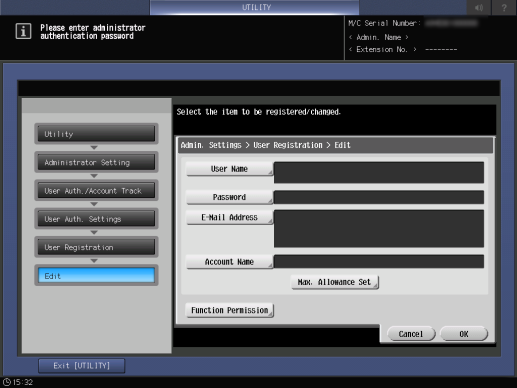
Task: Open User Auth./Account Track level
Action: [x=96, y=191]
